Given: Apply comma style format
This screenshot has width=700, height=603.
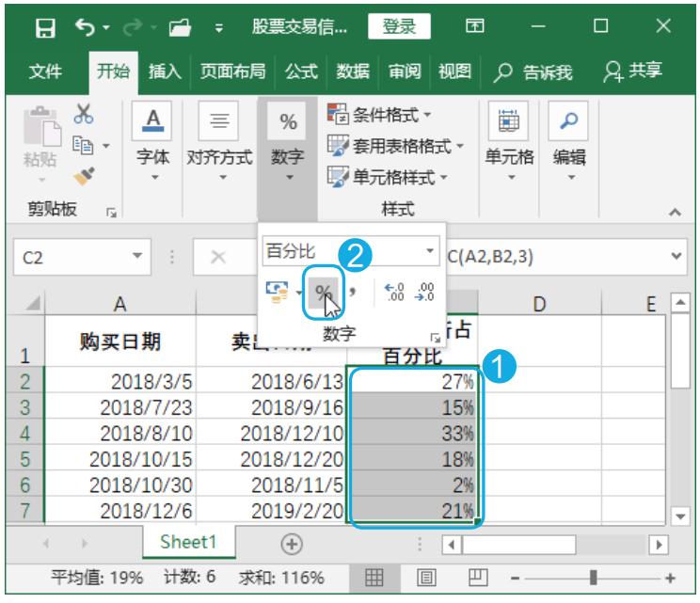Looking at the screenshot, I should [x=353, y=292].
